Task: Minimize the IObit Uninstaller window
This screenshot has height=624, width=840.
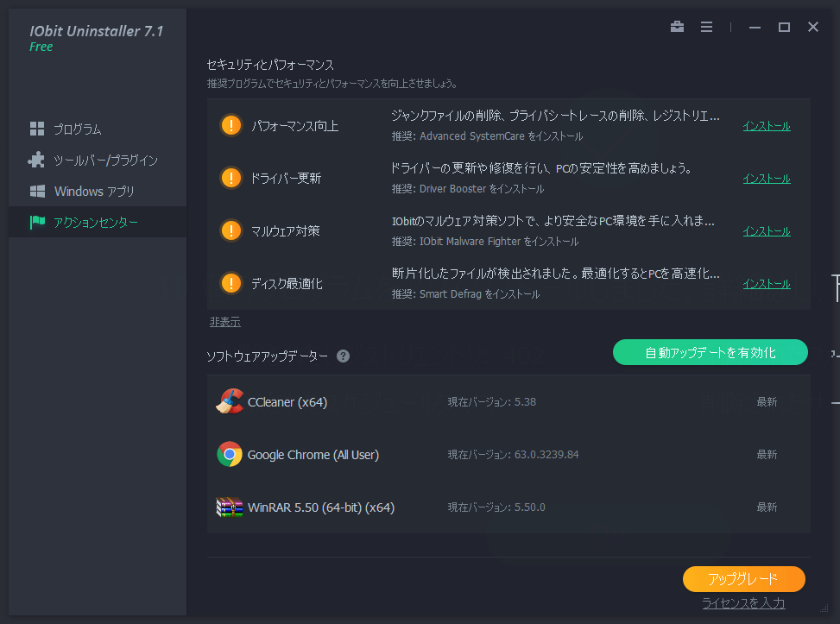Action: point(755,27)
